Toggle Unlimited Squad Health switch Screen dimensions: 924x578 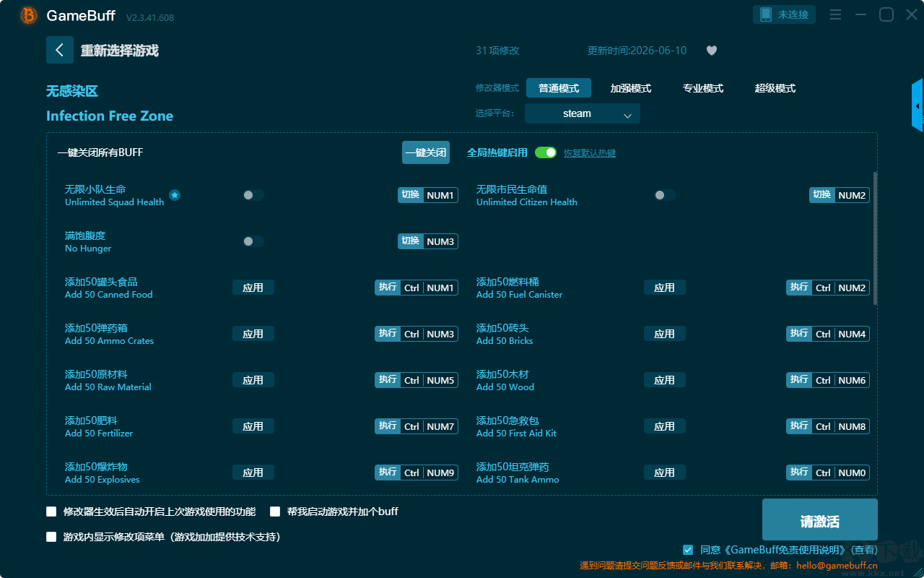[x=253, y=195]
